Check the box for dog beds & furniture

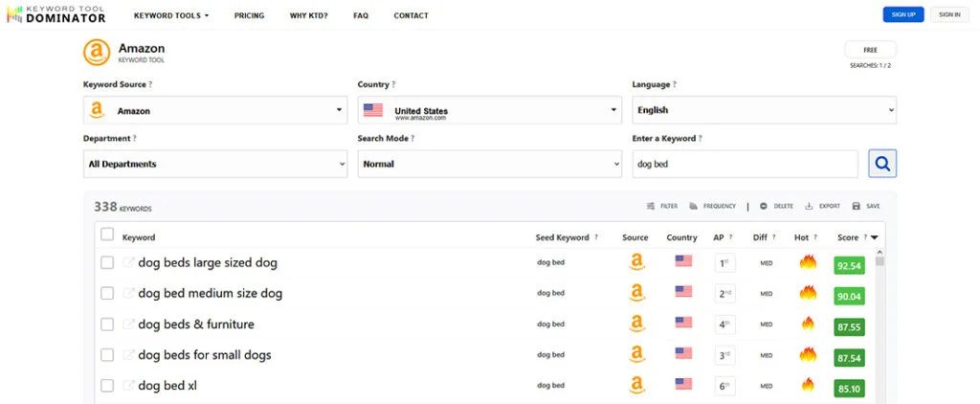[107, 324]
